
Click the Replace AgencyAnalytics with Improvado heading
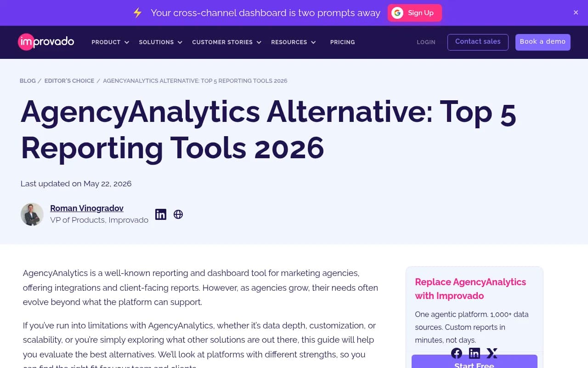point(470,289)
